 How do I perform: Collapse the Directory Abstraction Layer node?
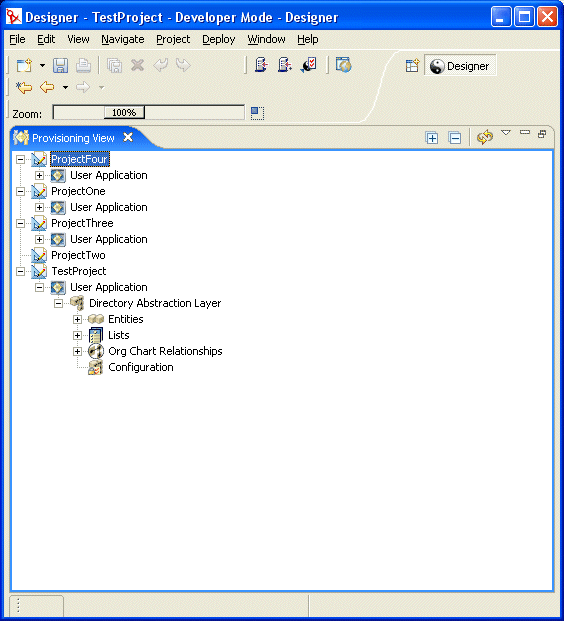point(58,303)
